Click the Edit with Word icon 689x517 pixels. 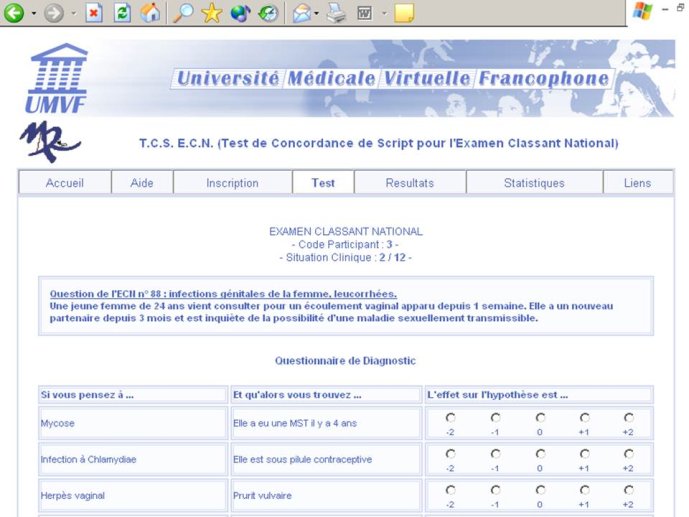[364, 13]
